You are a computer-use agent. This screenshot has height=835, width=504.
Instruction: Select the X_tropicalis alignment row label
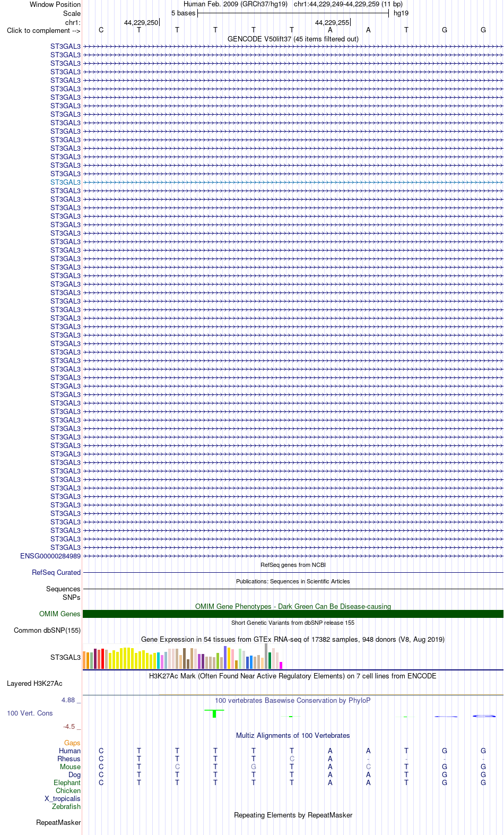63,798
